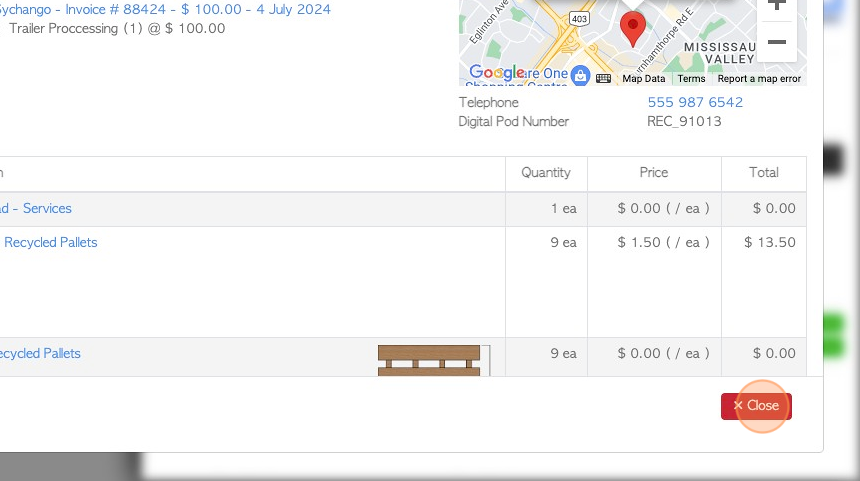This screenshot has width=860, height=481.
Task: Close the dialog with Close button
Action: [x=756, y=406]
